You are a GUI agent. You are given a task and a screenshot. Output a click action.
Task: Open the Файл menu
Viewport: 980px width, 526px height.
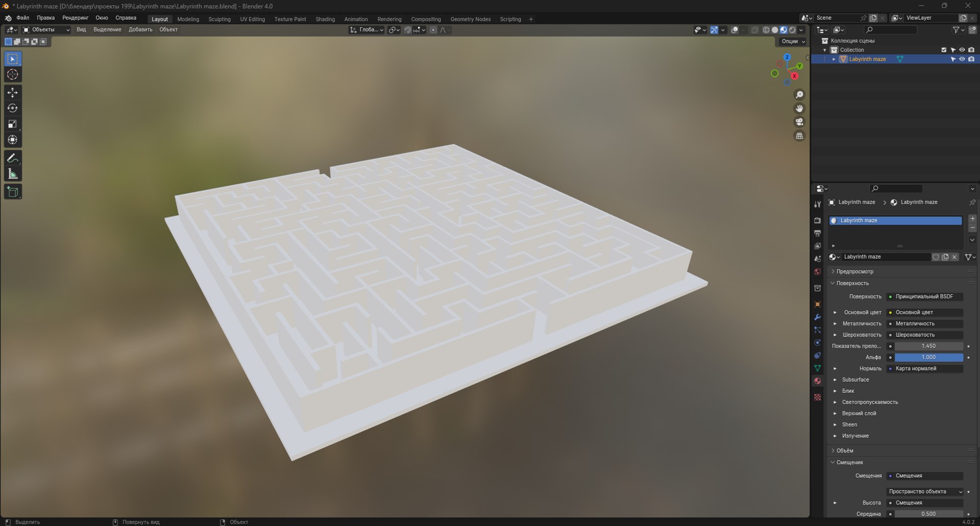tap(23, 18)
